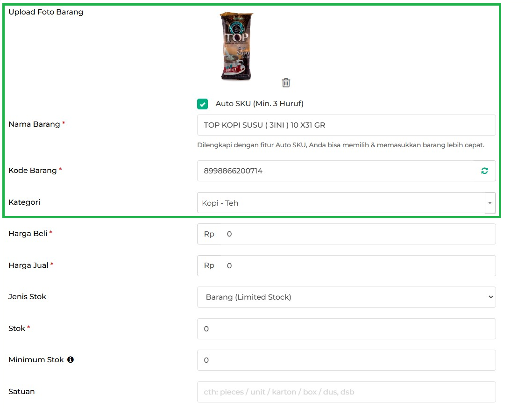Click the Upload Foto Barang label
This screenshot has width=532, height=409.
(46, 12)
